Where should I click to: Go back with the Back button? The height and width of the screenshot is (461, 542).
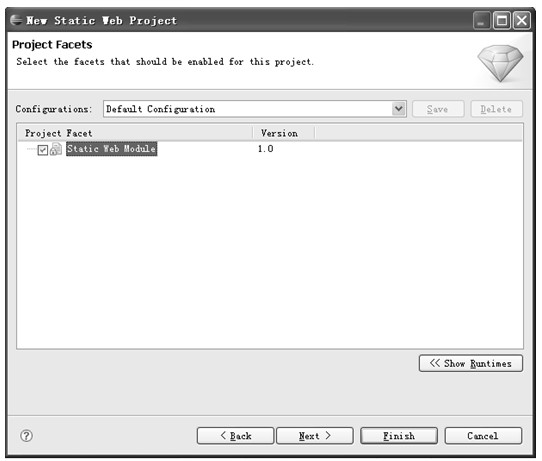point(235,436)
